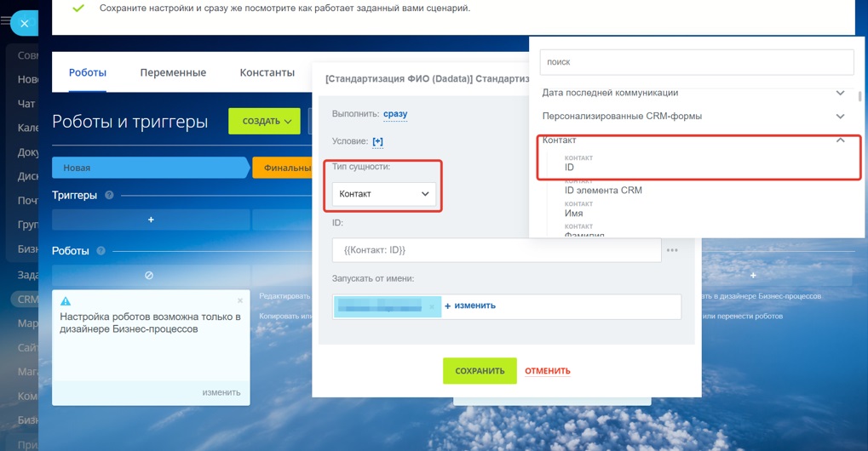Select Имя field from Контакт list
The image size is (868, 451).
pyautogui.click(x=573, y=214)
